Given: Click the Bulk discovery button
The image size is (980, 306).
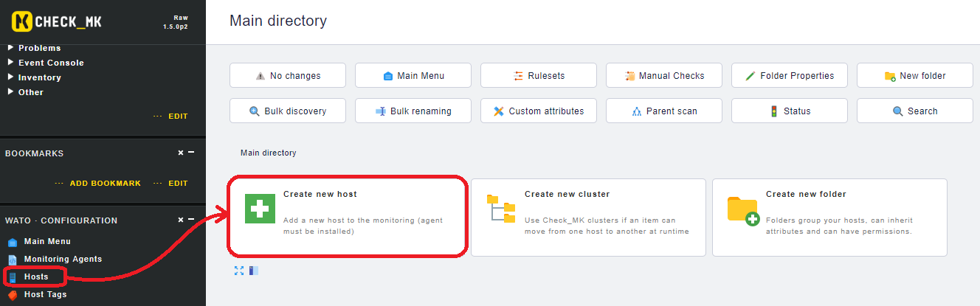Looking at the screenshot, I should tap(288, 111).
